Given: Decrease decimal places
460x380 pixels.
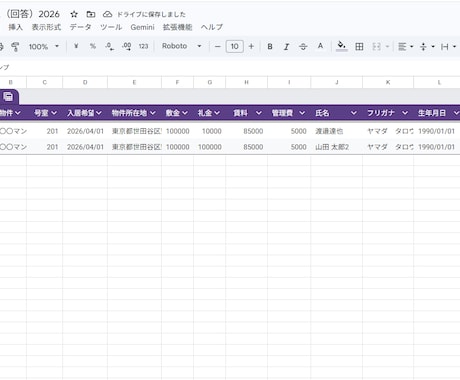Looking at the screenshot, I should tap(109, 46).
